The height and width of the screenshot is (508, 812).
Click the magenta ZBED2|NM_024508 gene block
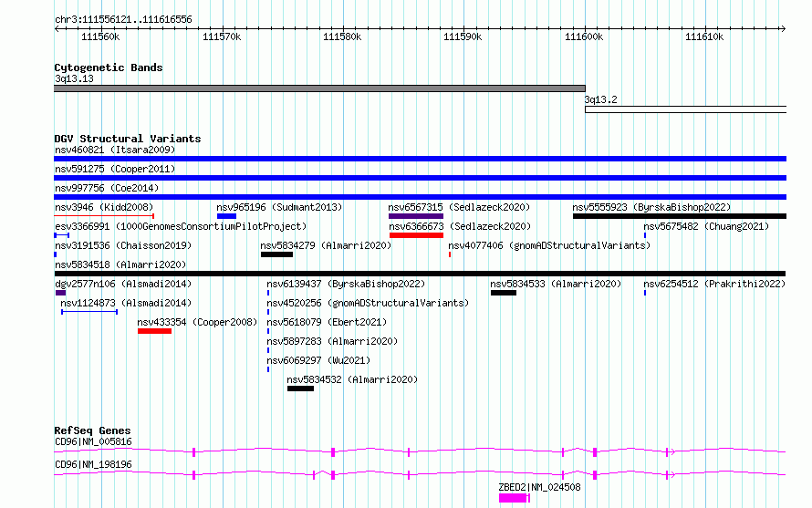515,498
